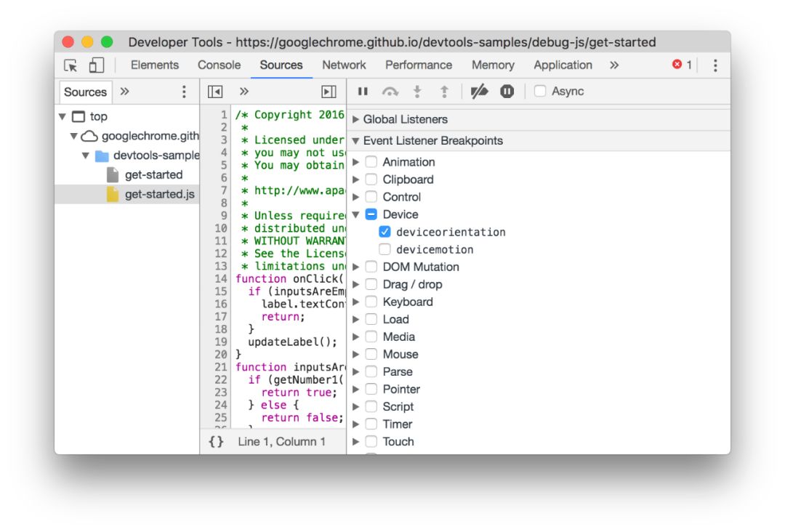Screen dimensions: 785x532
Task: Open the Network tab
Action: click(344, 65)
